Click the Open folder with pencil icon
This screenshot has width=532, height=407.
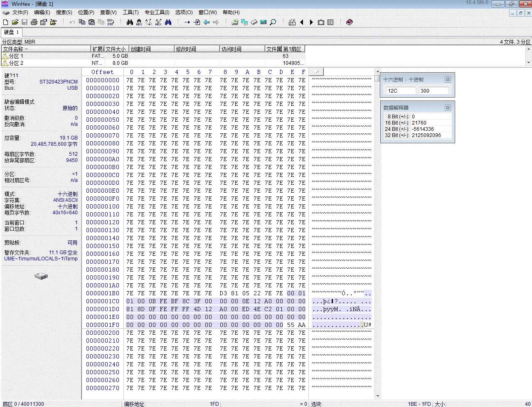53,22
